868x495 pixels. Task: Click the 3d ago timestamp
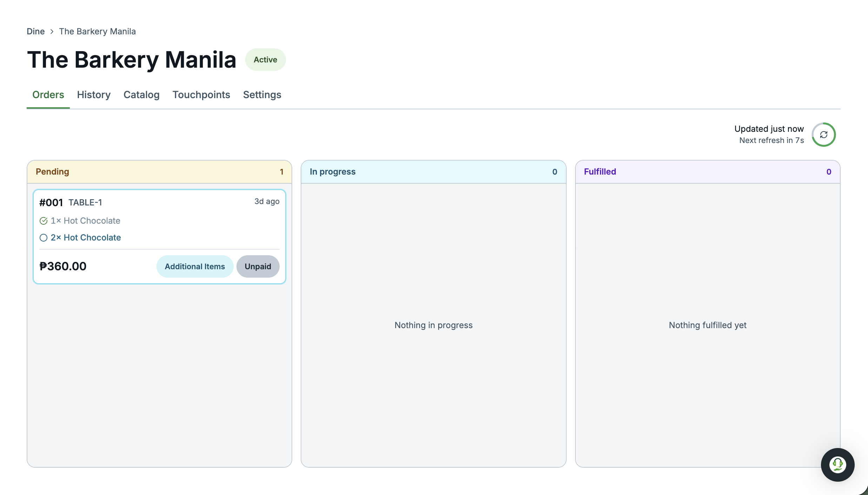[x=267, y=201]
